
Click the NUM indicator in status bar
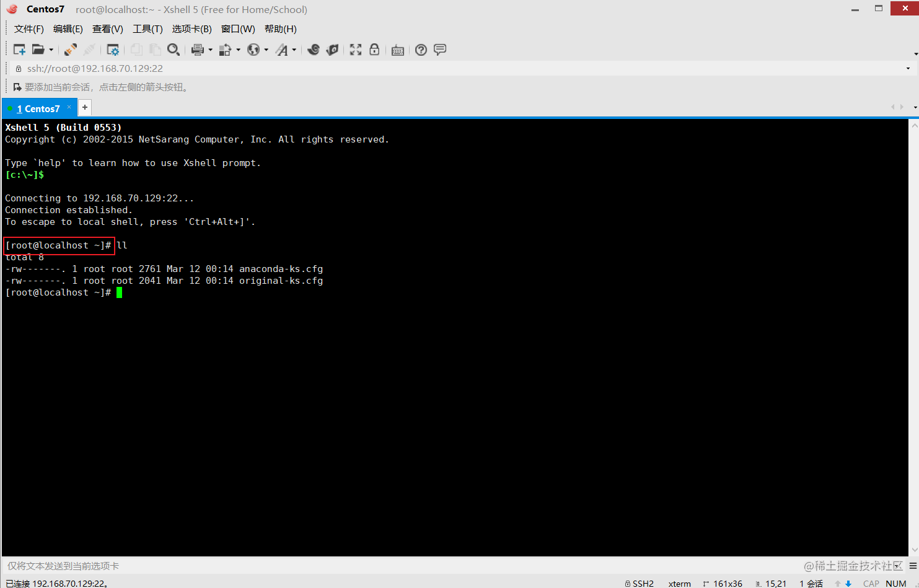(896, 584)
